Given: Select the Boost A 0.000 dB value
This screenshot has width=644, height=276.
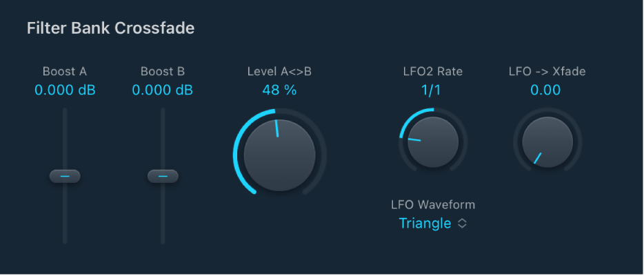Looking at the screenshot, I should [65, 90].
